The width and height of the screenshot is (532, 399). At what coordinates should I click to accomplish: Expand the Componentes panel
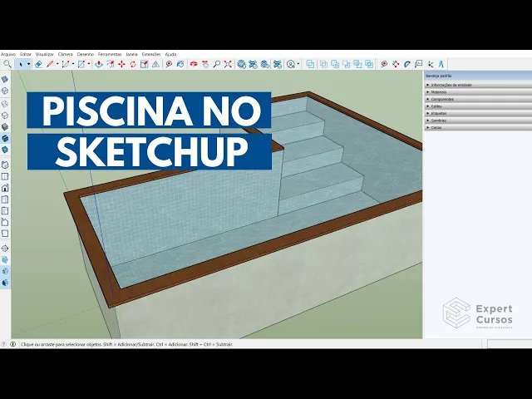(478, 99)
